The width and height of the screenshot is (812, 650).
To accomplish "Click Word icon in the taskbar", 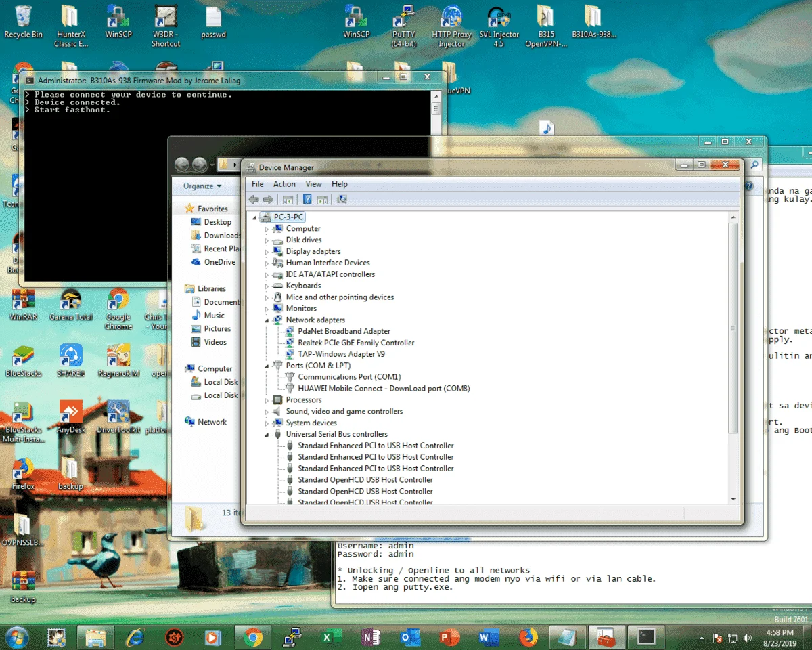I will 489,636.
